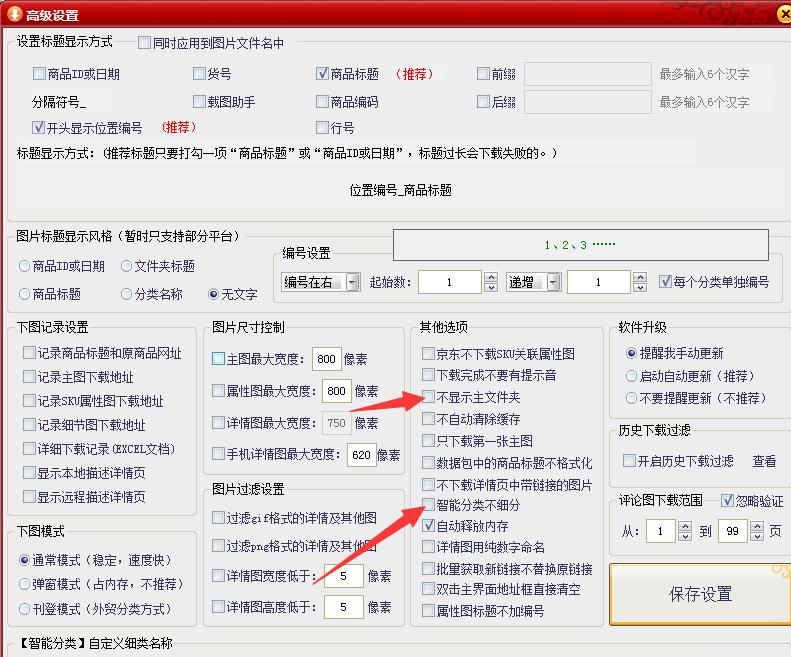Click the 后缀 text input field

(588, 102)
